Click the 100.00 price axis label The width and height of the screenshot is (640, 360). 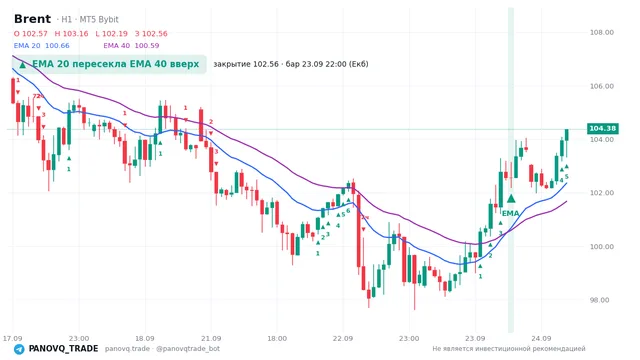(602, 247)
